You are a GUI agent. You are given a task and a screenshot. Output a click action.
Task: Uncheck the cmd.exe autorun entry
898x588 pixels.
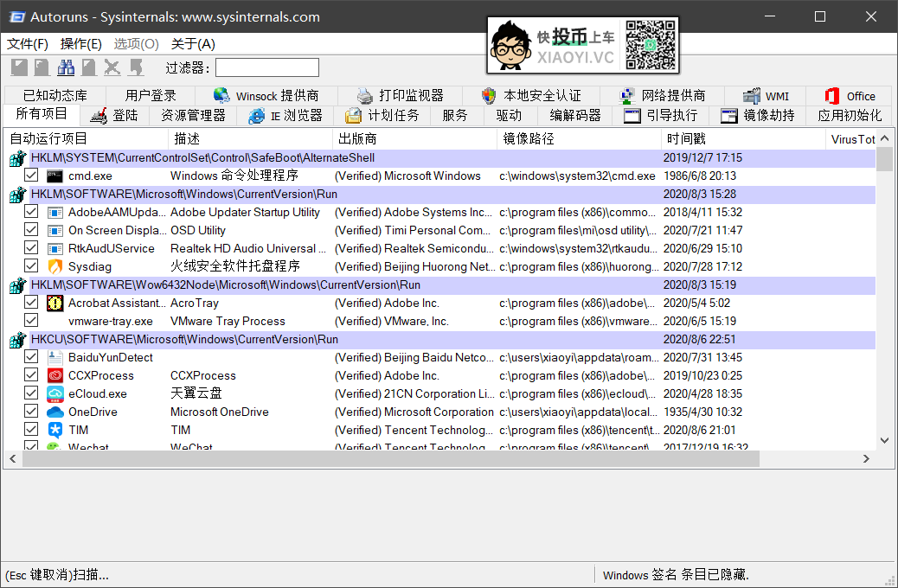point(31,176)
